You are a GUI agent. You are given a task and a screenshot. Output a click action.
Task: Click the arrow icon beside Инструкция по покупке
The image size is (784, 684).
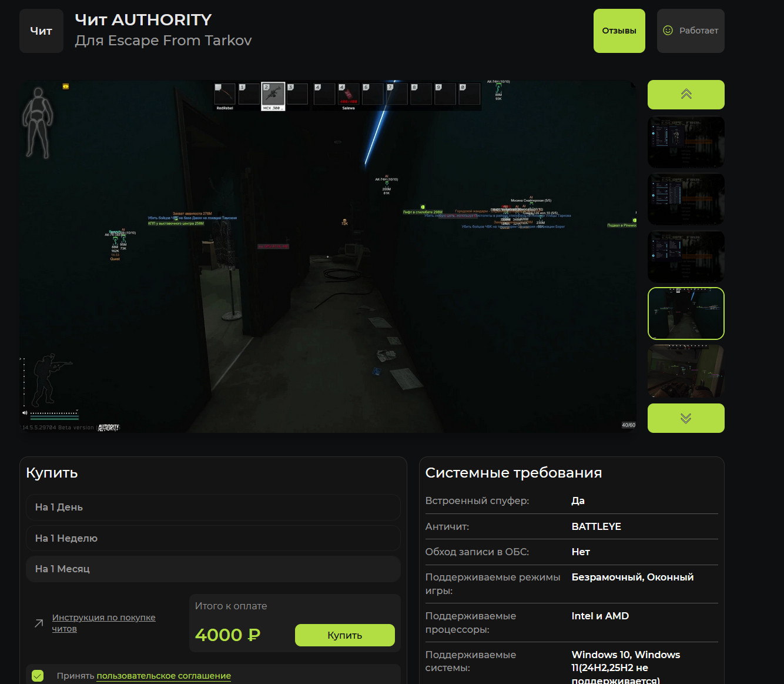coord(39,623)
